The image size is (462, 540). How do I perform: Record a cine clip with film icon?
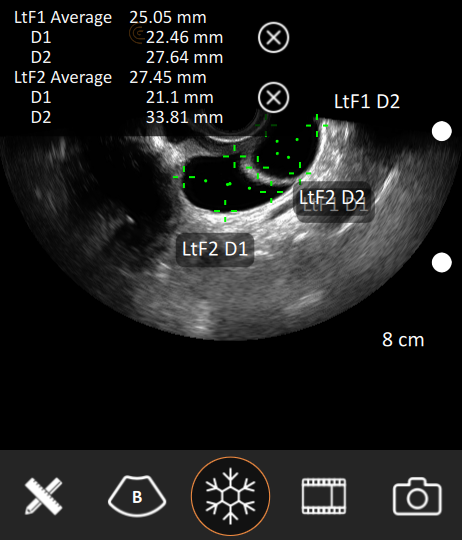(x=324, y=496)
